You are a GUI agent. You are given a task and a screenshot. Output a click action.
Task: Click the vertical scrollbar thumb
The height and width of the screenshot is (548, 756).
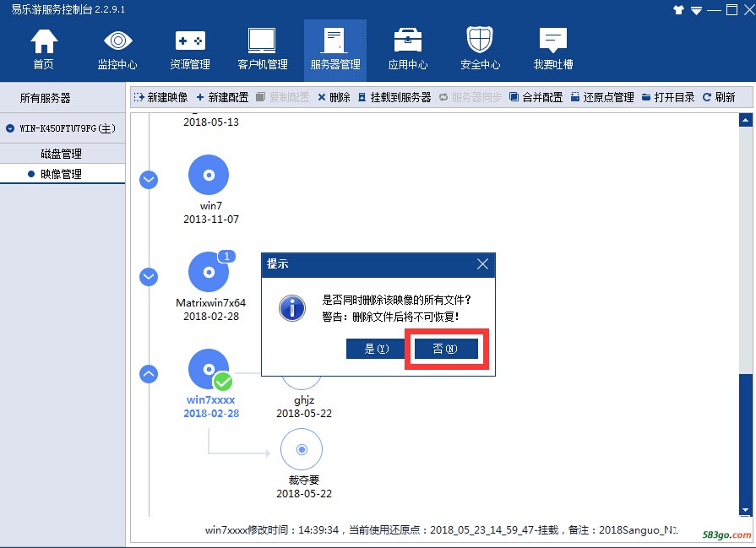point(745,438)
